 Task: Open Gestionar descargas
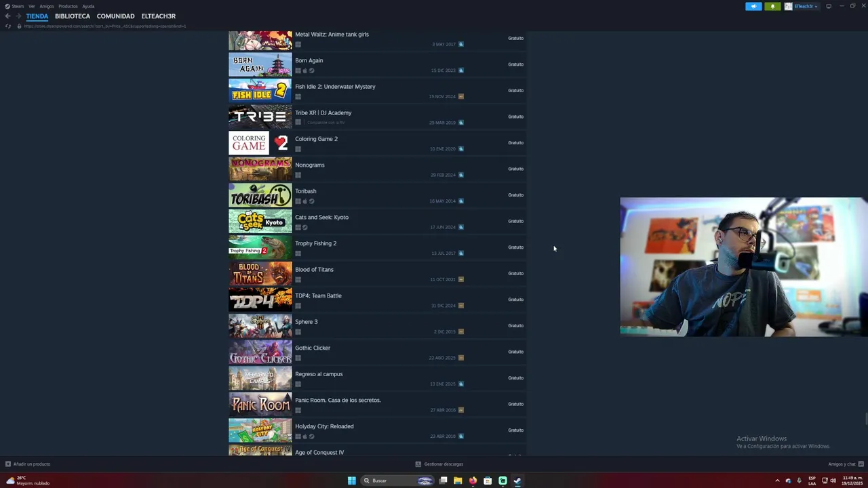[439, 464]
